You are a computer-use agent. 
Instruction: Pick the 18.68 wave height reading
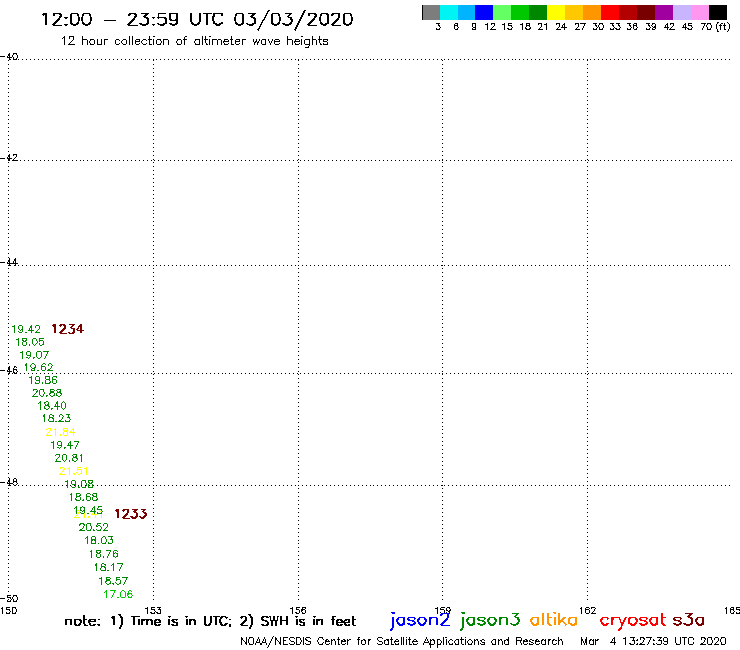(84, 497)
